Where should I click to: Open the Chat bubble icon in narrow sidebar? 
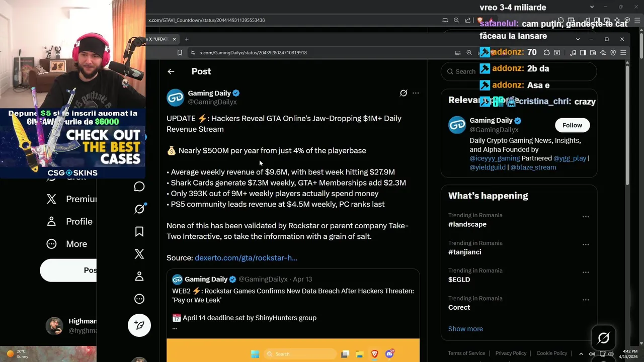pyautogui.click(x=139, y=187)
